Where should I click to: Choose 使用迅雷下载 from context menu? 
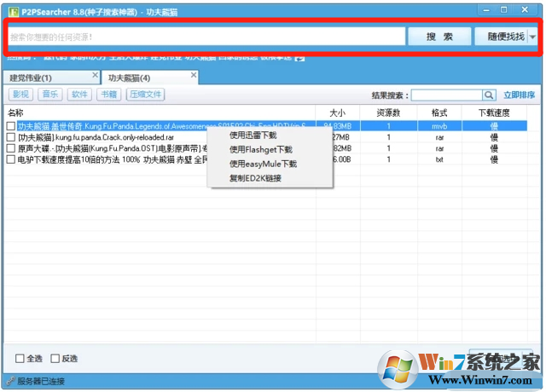[x=270, y=135]
